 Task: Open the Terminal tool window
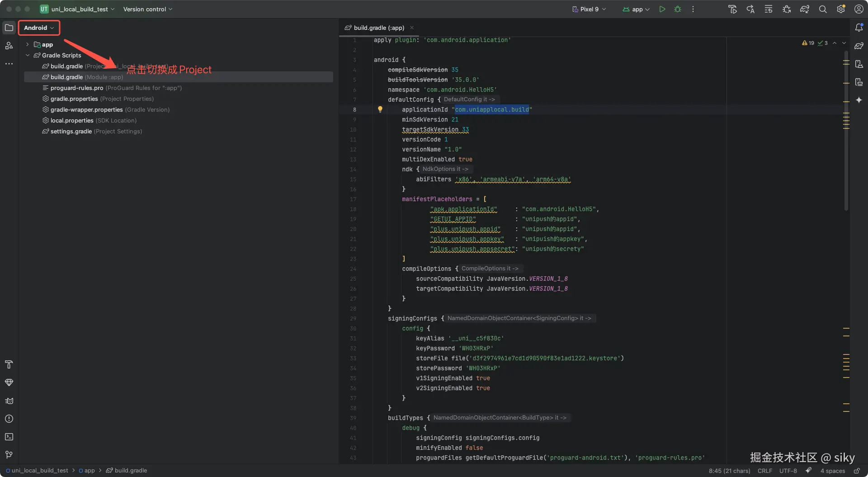point(9,437)
